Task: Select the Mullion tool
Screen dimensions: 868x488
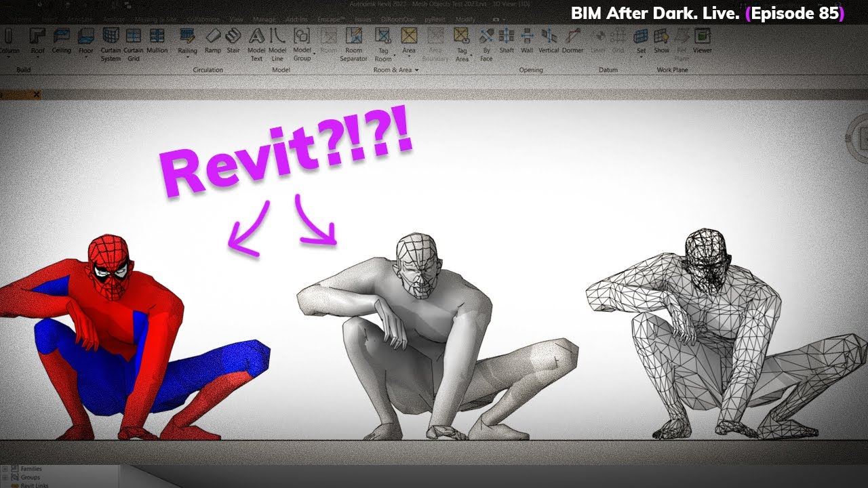Action: click(x=157, y=41)
